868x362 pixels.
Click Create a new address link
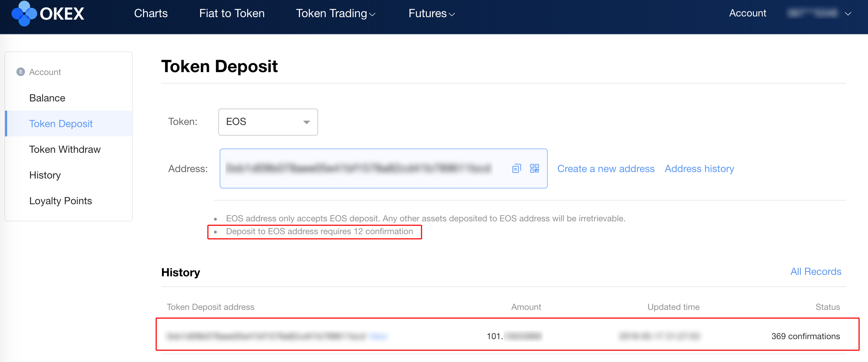click(606, 169)
